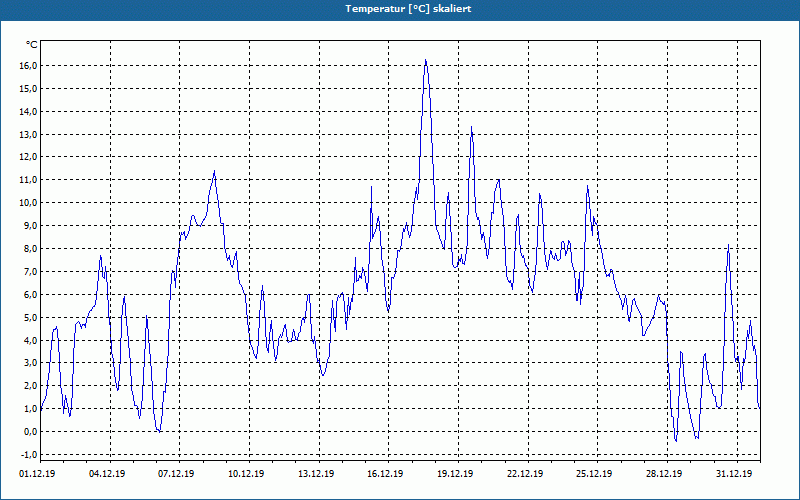This screenshot has height=500, width=800.
Task: Click the 13,0 y-axis label
Action: tap(28, 135)
